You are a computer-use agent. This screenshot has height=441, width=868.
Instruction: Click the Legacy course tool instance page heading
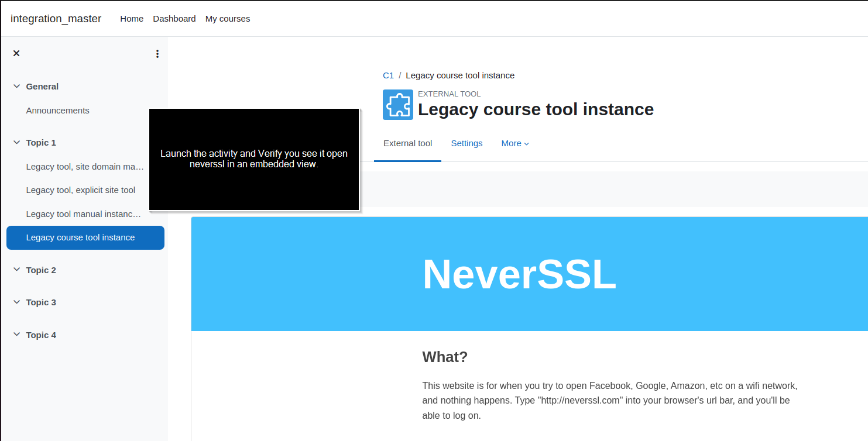point(536,109)
